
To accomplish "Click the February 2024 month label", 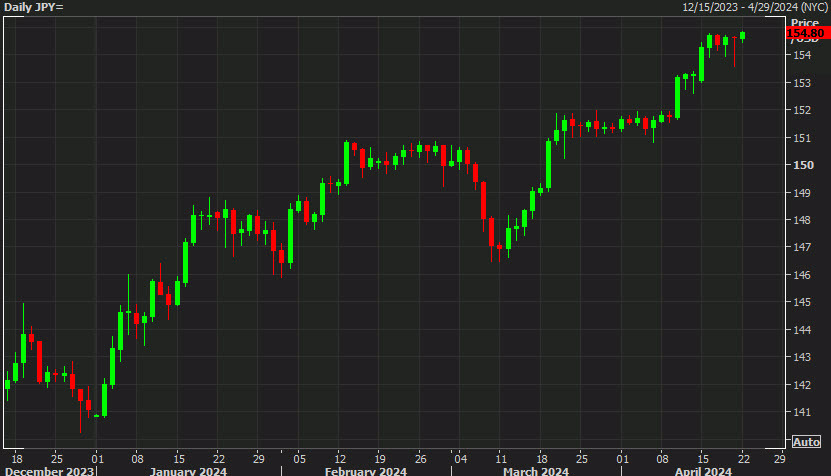I will [366, 471].
